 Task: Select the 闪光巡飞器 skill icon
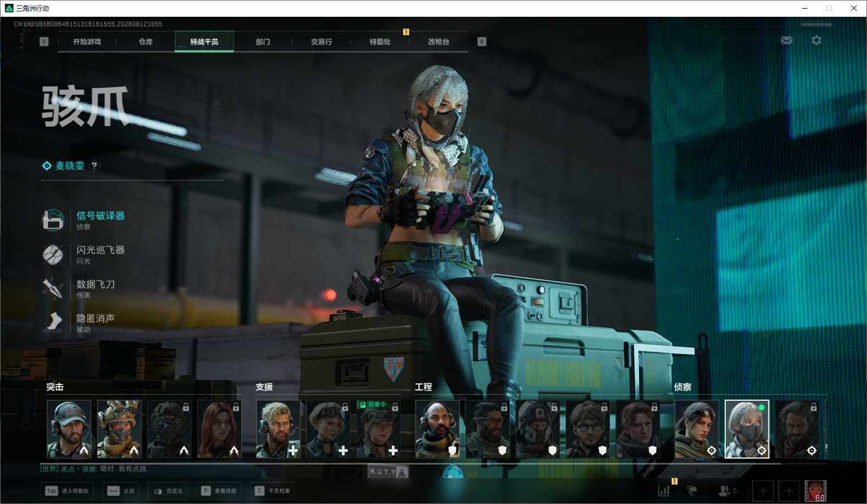(53, 254)
